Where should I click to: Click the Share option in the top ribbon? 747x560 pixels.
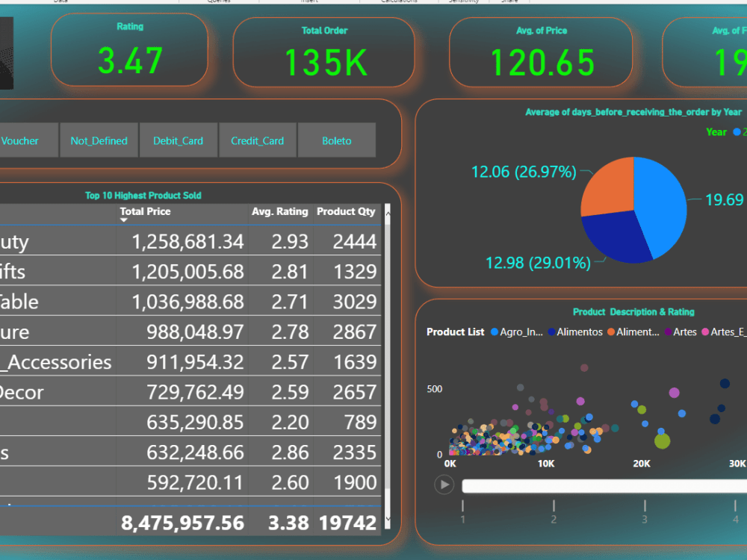[x=509, y=1]
